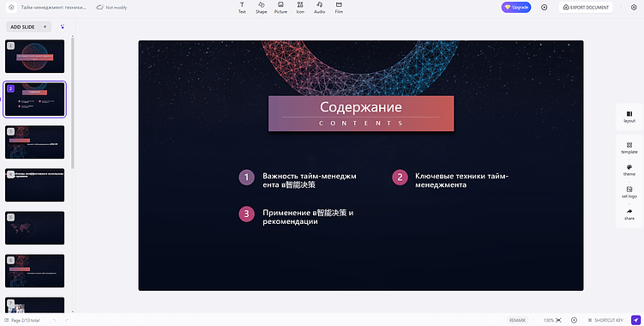
Task: Click the slide panel vertical scrollbar
Action: 73,103
